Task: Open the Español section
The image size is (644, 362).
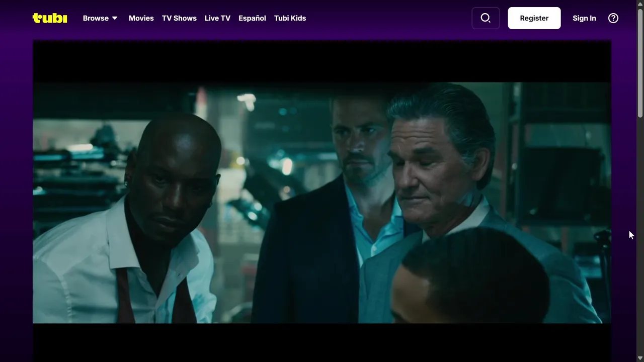Action: [252, 18]
